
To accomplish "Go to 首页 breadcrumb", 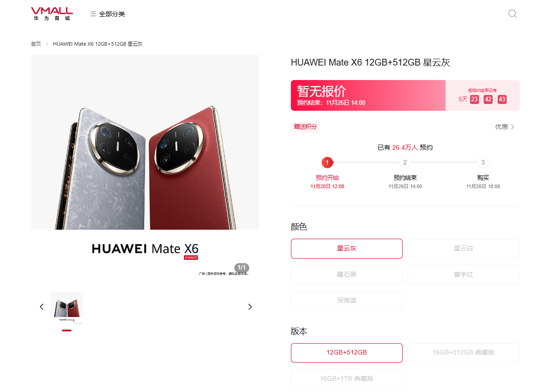I will [x=36, y=44].
